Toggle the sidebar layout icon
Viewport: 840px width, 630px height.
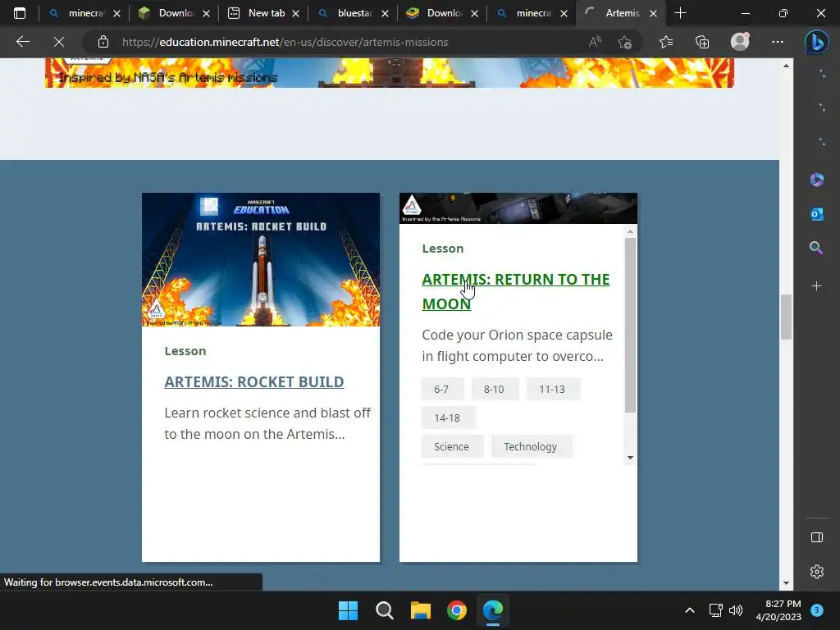tap(816, 537)
